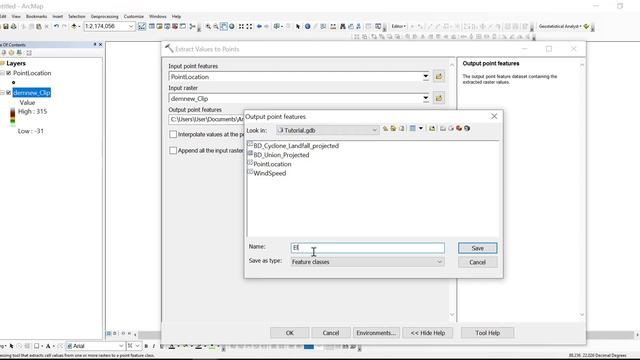Screen dimensions: 640x360
Task: Click the Output point features path field
Action: 206,119
